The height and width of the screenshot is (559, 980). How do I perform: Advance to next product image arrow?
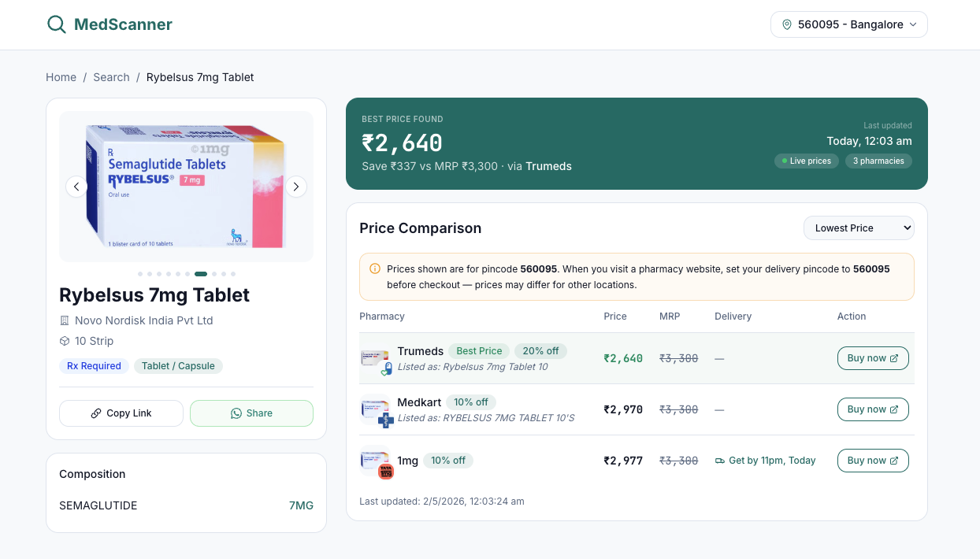click(295, 187)
